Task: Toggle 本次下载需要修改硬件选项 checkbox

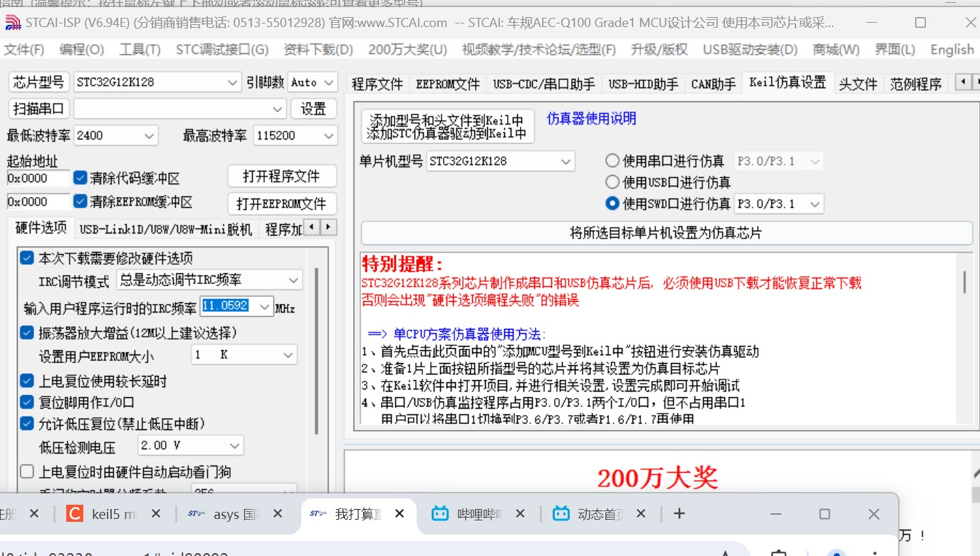Action: coord(27,258)
